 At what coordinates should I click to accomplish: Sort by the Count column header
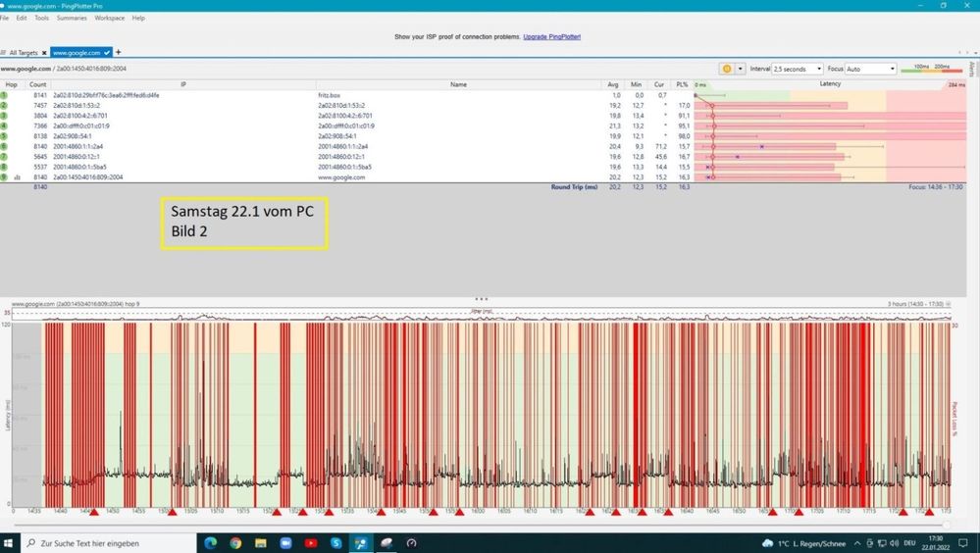pos(37,84)
